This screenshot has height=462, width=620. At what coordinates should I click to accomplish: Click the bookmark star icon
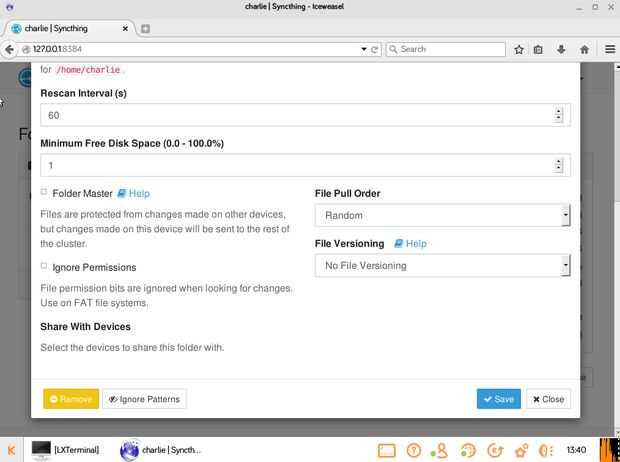tap(519, 49)
